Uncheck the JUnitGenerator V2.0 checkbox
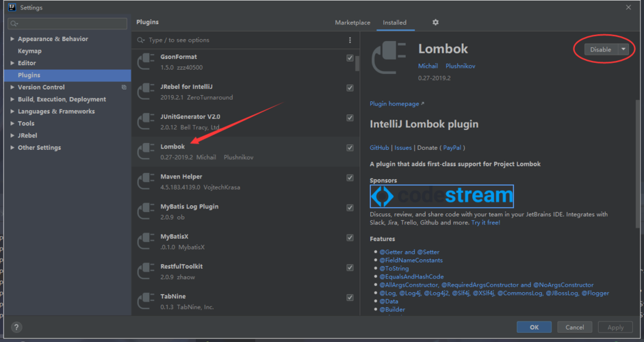644x342 pixels. [350, 118]
